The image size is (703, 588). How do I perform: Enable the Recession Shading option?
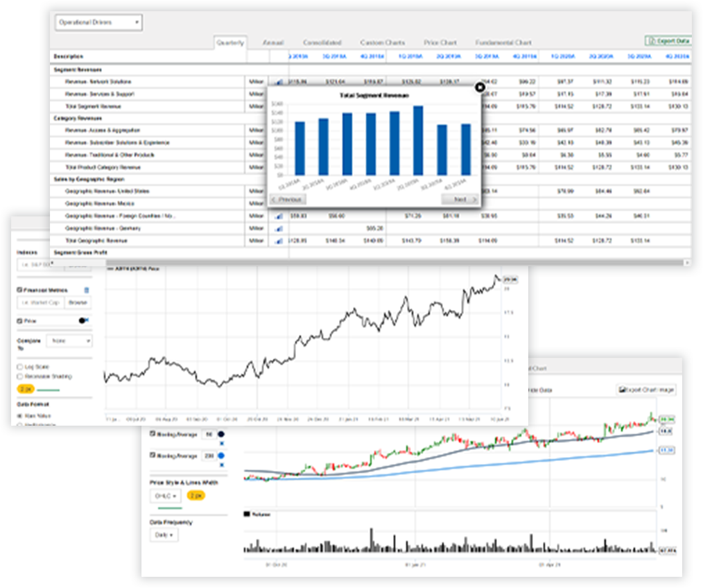tap(19, 377)
